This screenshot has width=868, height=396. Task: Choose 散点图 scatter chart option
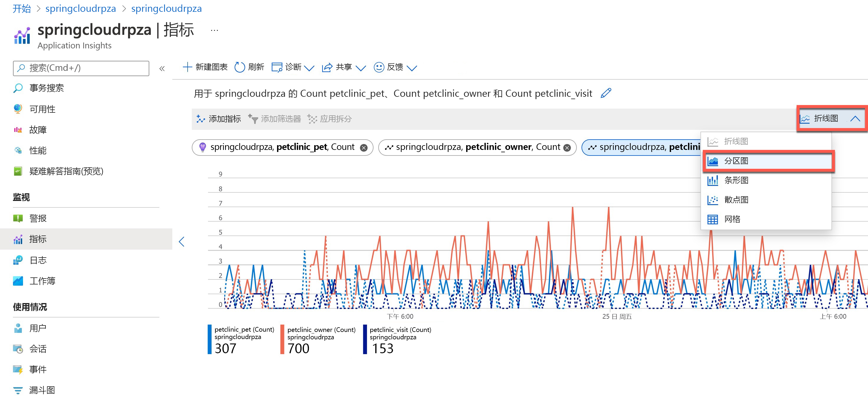(x=736, y=200)
